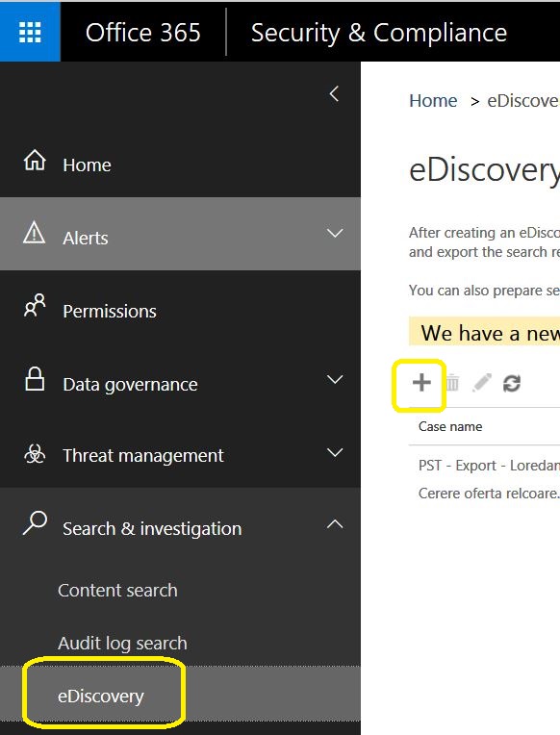
Task: Expand the Alerts section chevron
Action: click(335, 233)
